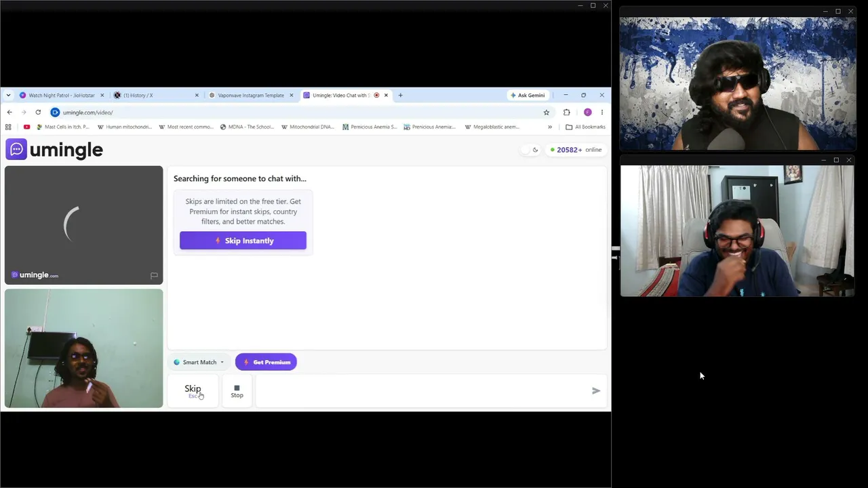Minimize the laughing man webcam window
The image size is (868, 488).
tap(823, 160)
